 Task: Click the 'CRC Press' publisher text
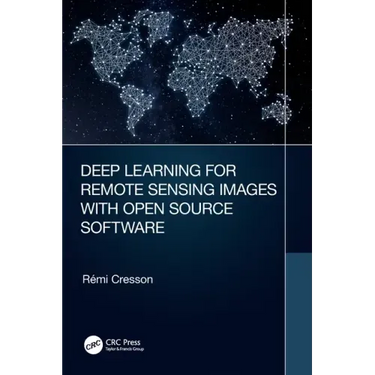123,342
